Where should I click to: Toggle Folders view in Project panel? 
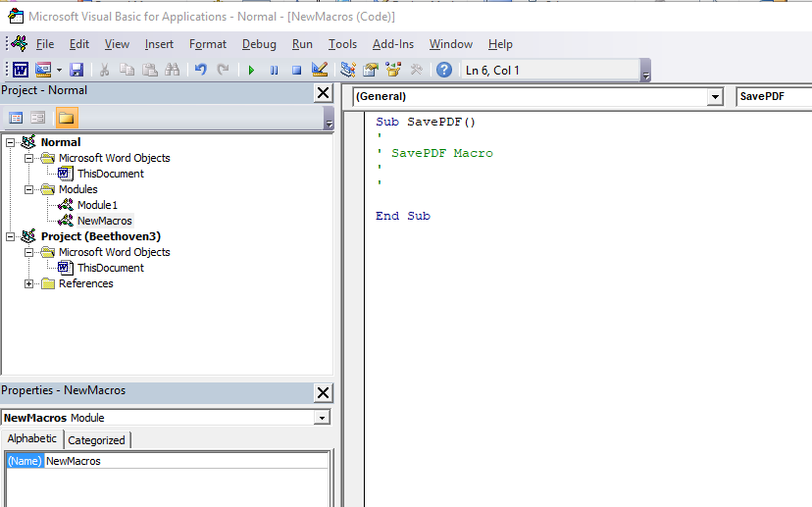click(x=67, y=118)
